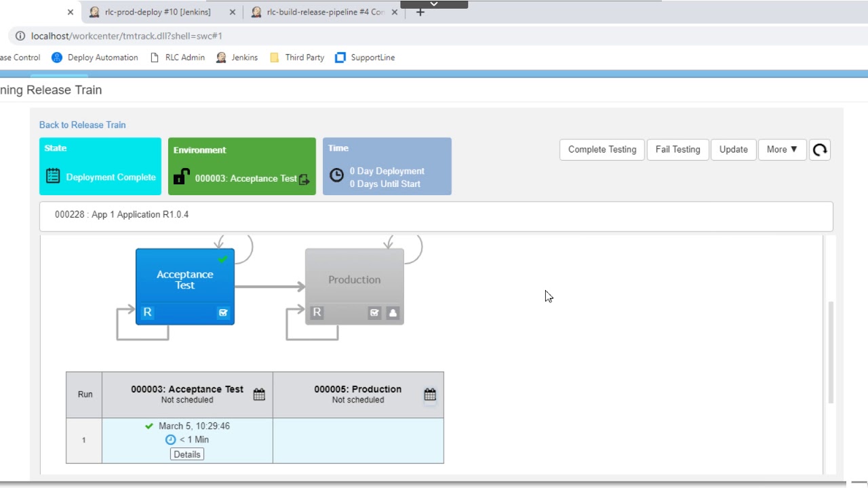This screenshot has height=488, width=868.
Task: Open the More dropdown menu
Action: [x=782, y=150]
